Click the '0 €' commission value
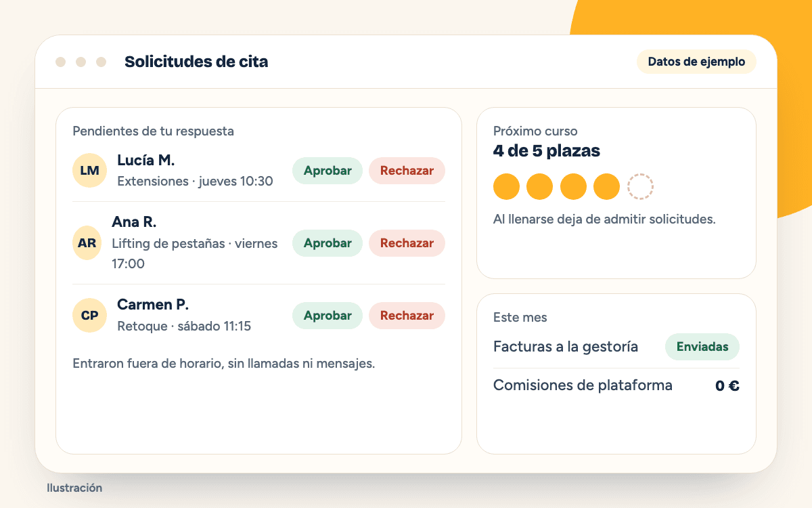This screenshot has width=812, height=508. [727, 386]
